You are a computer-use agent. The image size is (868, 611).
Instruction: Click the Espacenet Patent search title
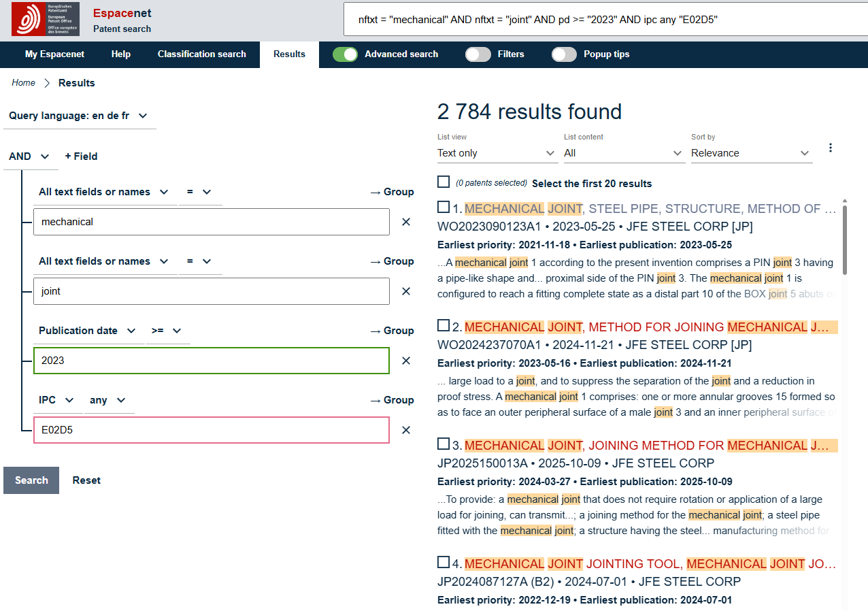tap(122, 20)
